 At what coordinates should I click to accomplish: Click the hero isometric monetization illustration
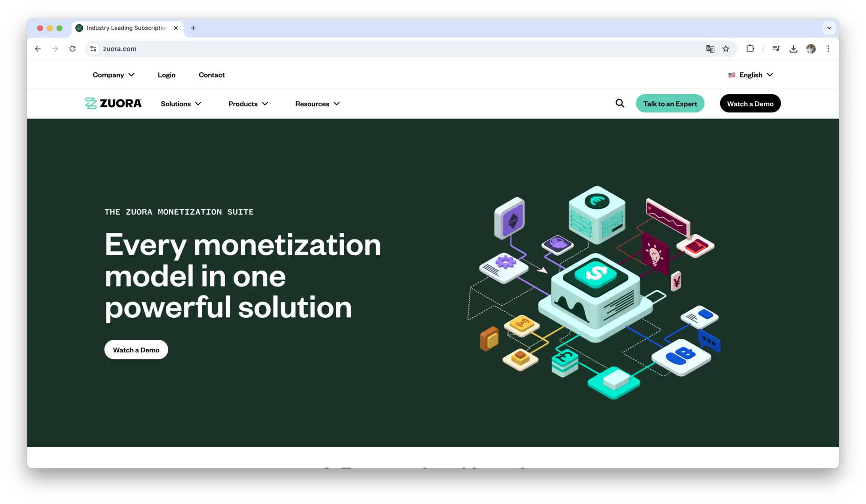tap(594, 293)
